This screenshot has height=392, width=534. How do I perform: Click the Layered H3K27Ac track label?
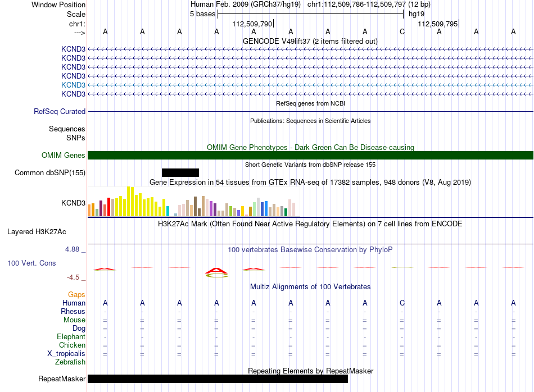[x=37, y=232]
